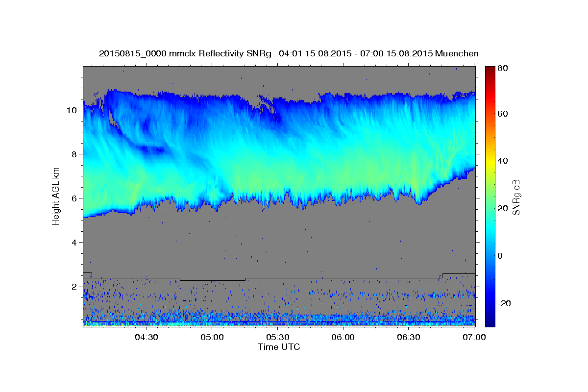Click the height axis label 2
The image size is (588, 392).
point(75,286)
